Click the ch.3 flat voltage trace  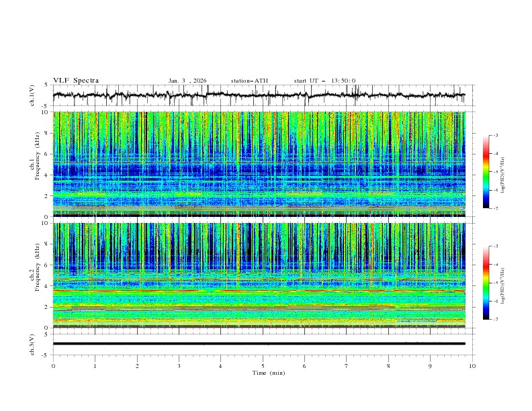(x=259, y=344)
